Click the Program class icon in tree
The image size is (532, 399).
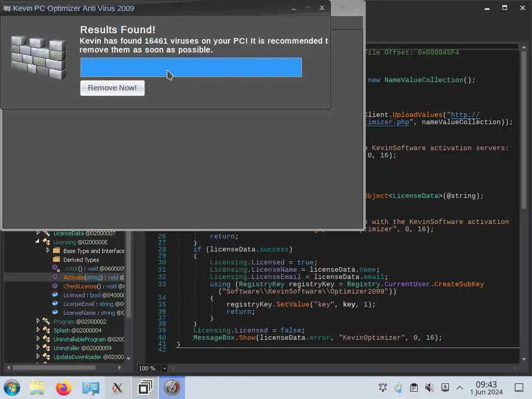click(46, 321)
